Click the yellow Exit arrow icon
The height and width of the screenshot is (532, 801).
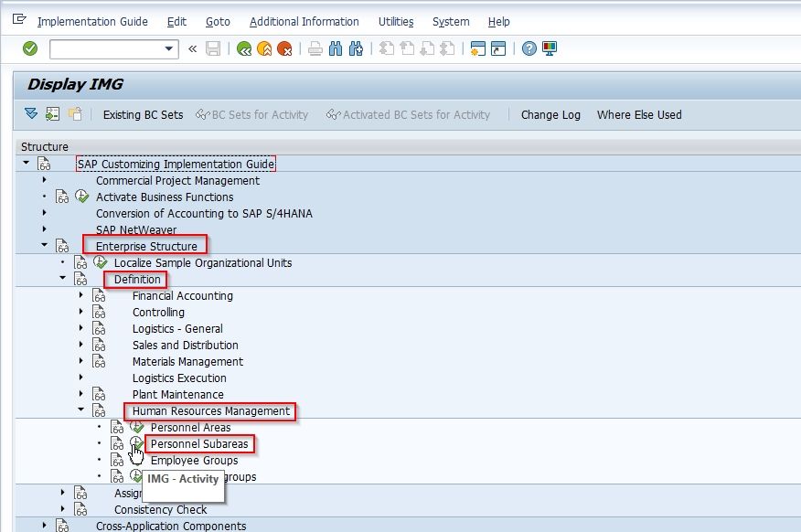coord(264,48)
